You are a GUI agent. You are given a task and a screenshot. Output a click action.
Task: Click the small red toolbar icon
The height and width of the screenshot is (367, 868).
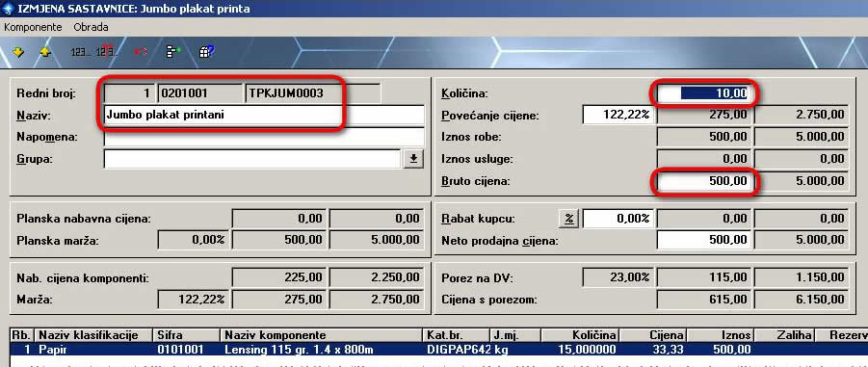click(141, 51)
